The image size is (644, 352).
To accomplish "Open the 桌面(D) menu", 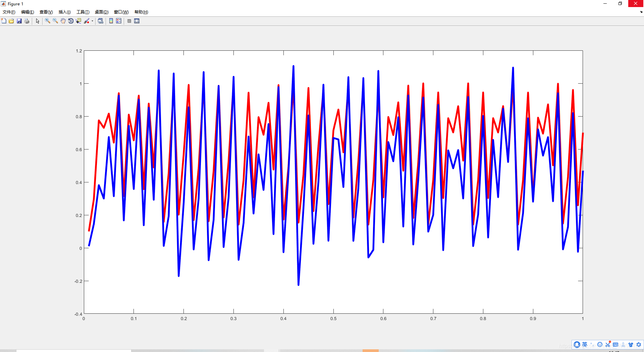I will coord(102,12).
